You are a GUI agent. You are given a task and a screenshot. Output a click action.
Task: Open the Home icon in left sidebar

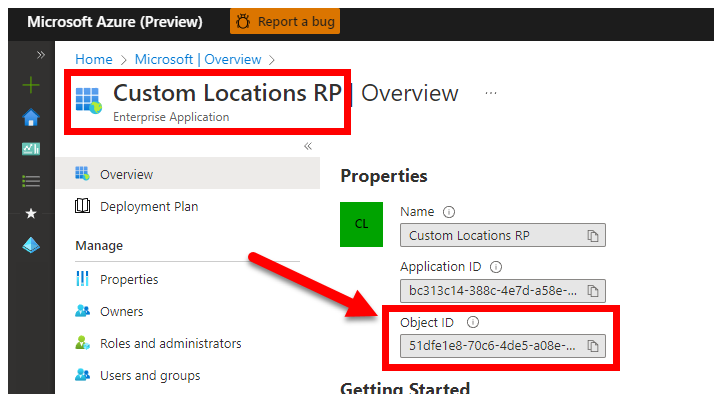(x=31, y=117)
